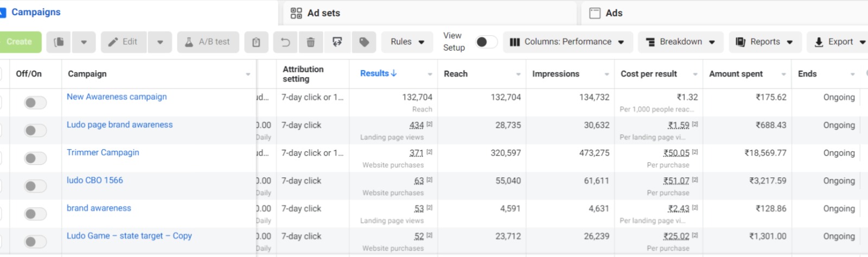Viewport: 868px width, 257px height.
Task: Toggle Ludo Game state target Copy switch
Action: coord(35,242)
